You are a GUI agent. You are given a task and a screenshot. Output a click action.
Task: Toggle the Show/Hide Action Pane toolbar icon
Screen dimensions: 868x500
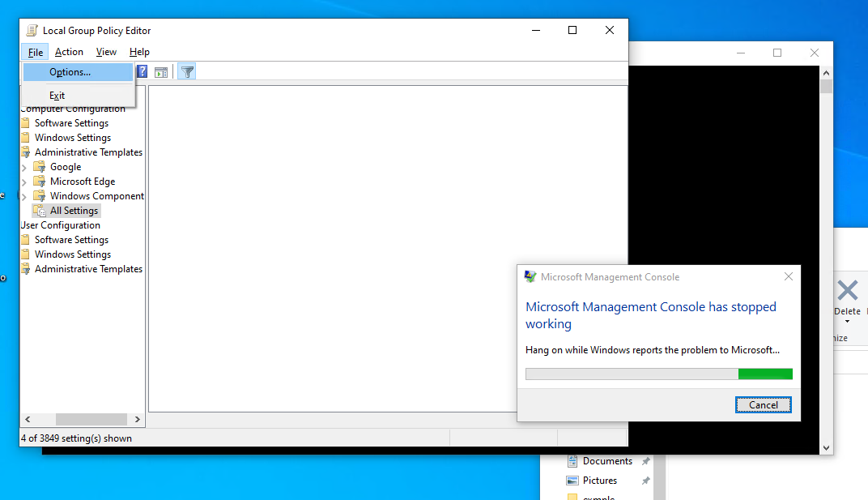tap(161, 72)
